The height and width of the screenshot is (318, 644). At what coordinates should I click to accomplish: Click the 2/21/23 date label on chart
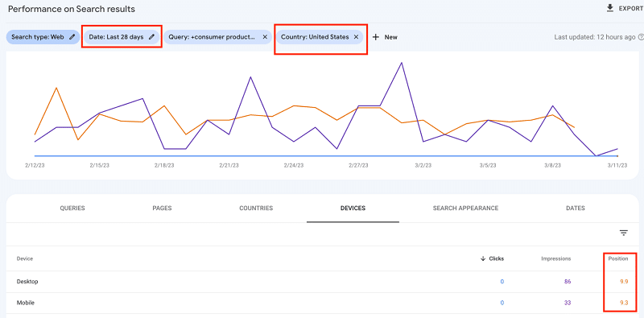[x=229, y=166]
